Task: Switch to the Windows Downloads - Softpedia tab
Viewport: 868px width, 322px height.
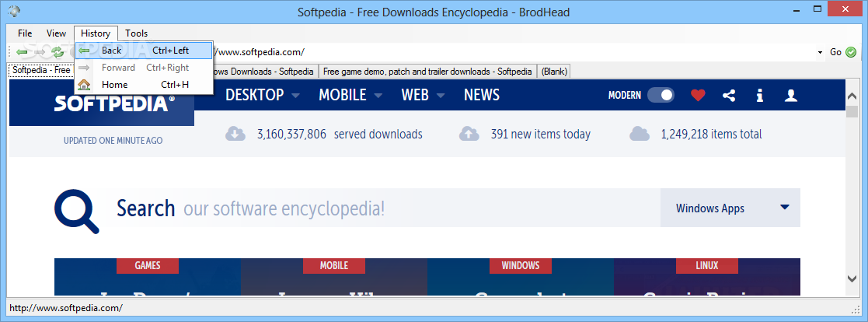Action: pyautogui.click(x=265, y=72)
